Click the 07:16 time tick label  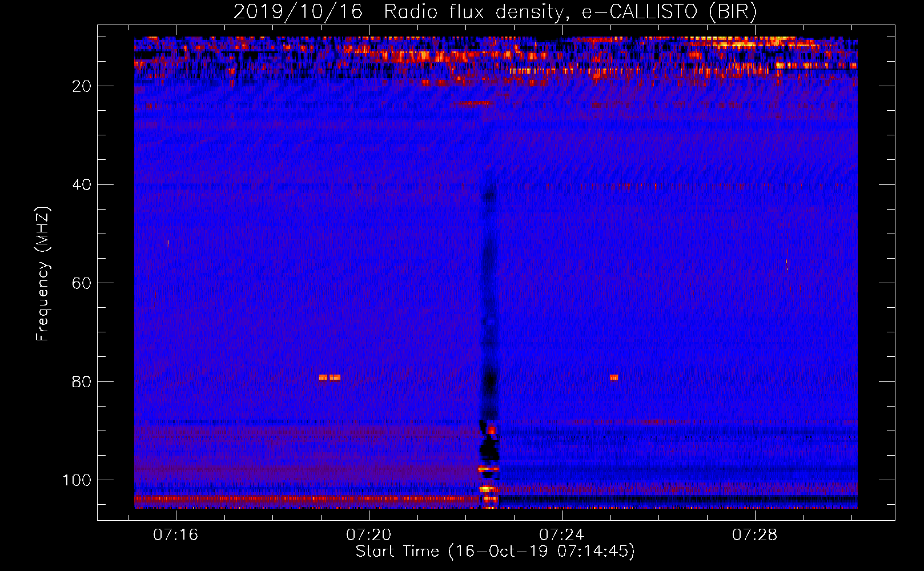coord(175,534)
